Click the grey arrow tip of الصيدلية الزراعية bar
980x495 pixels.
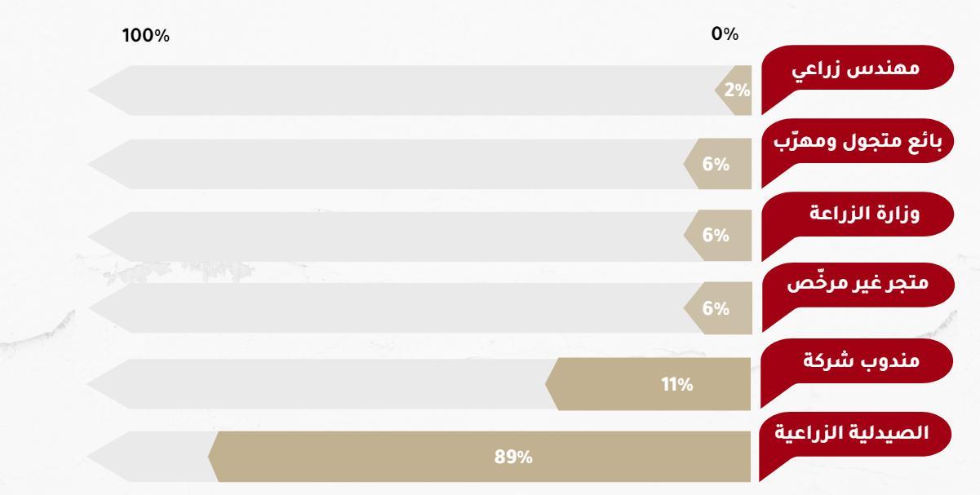pos(149,457)
